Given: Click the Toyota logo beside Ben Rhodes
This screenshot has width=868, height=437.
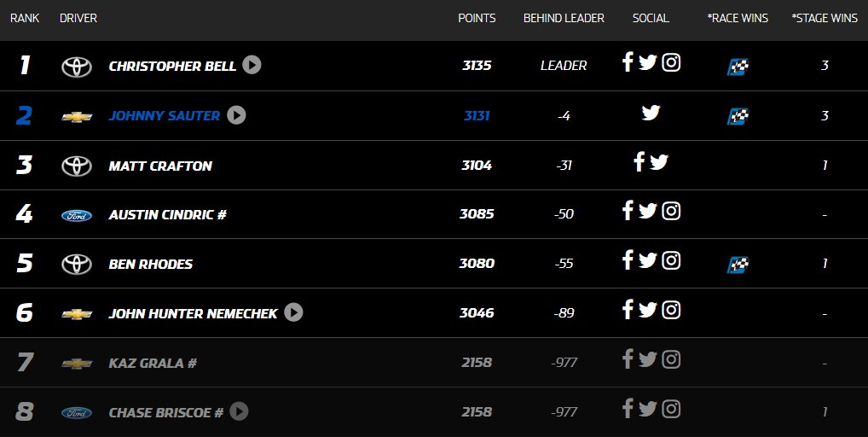Looking at the screenshot, I should point(77,264).
